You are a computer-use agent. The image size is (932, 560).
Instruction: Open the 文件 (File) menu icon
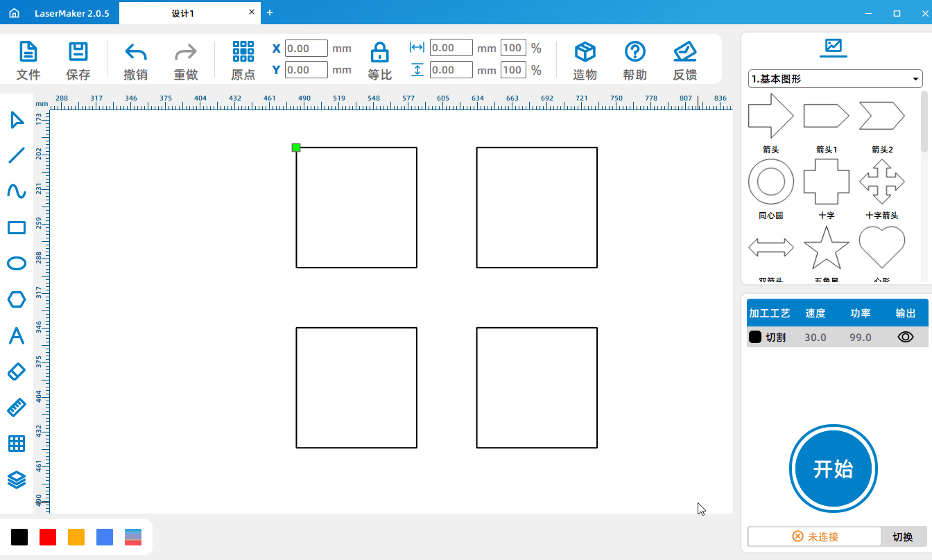[28, 52]
